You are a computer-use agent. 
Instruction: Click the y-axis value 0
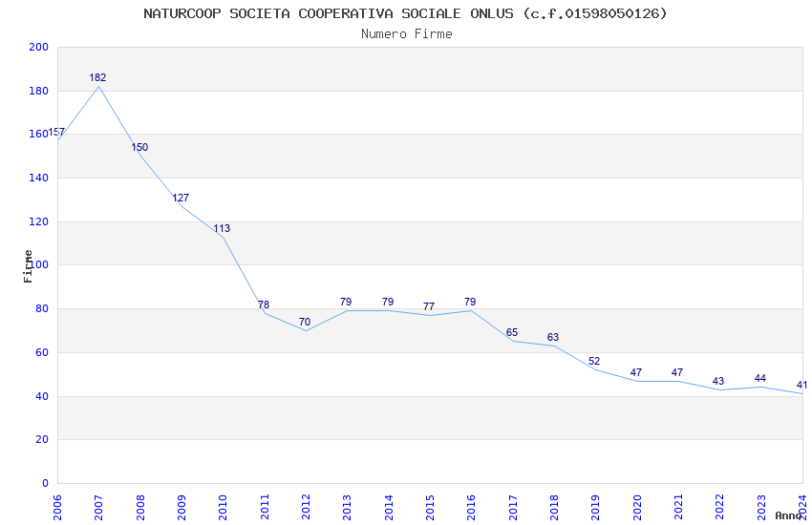[45, 484]
